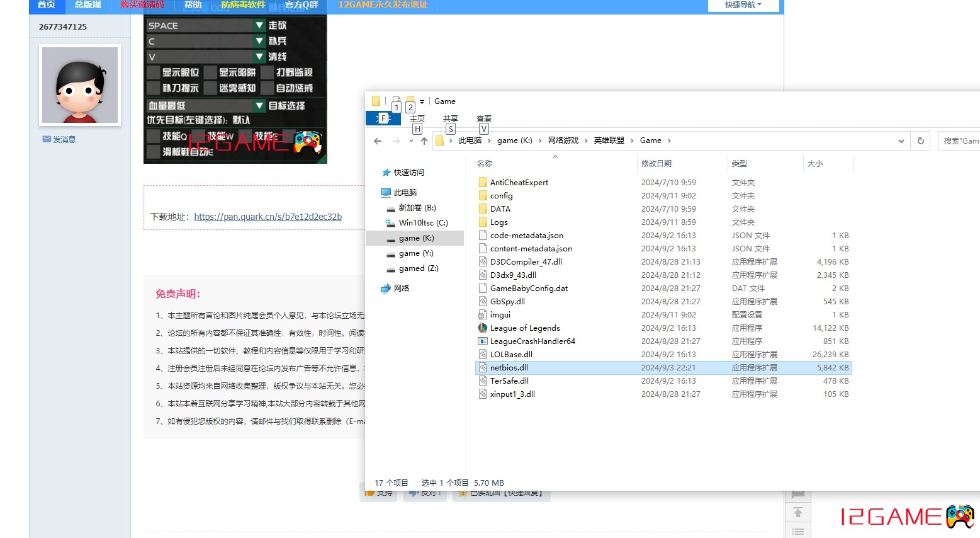Go forward in Explorer navigation
The width and height of the screenshot is (980, 538).
pos(396,140)
